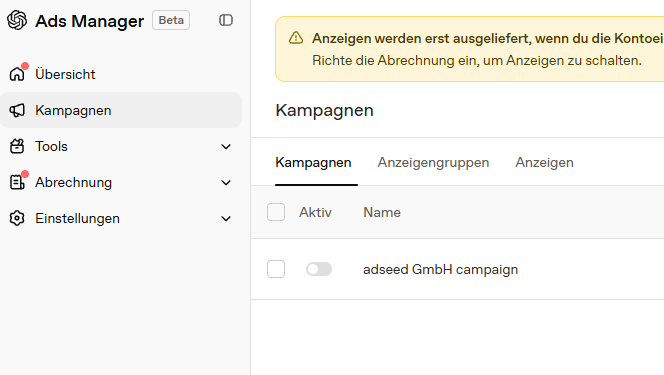This screenshot has width=664, height=375.
Task: Switch to the Kampagnen tab
Action: click(x=313, y=163)
